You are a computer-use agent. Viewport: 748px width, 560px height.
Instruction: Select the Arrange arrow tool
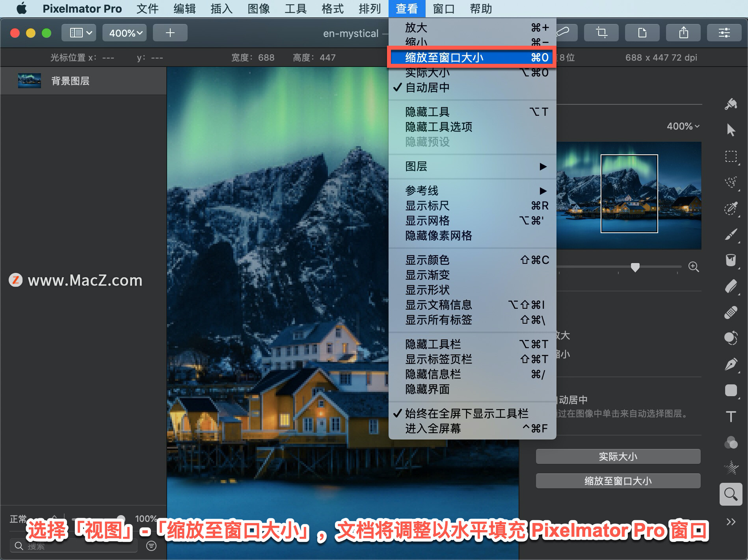click(731, 130)
